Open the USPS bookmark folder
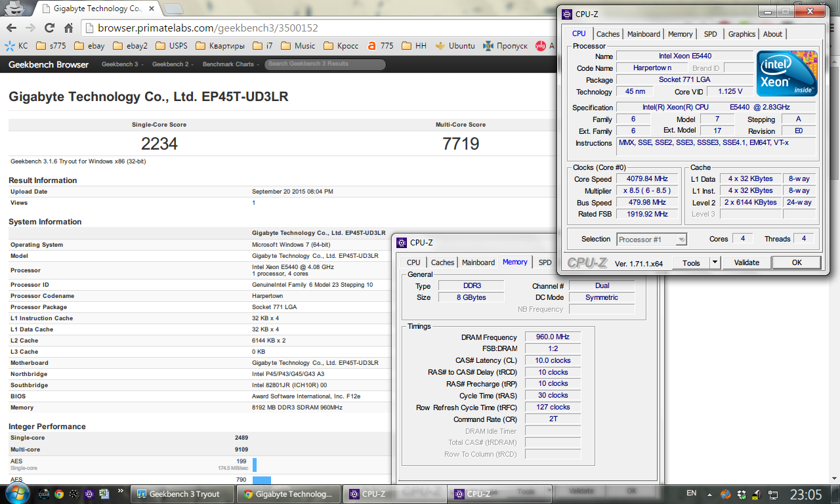Viewport: 840px width, 504px height. (172, 46)
